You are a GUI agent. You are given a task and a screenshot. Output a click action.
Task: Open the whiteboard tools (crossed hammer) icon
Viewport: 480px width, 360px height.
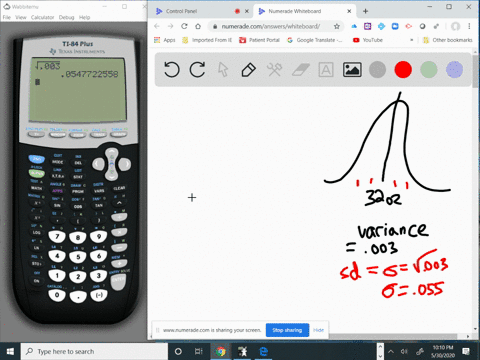274,70
